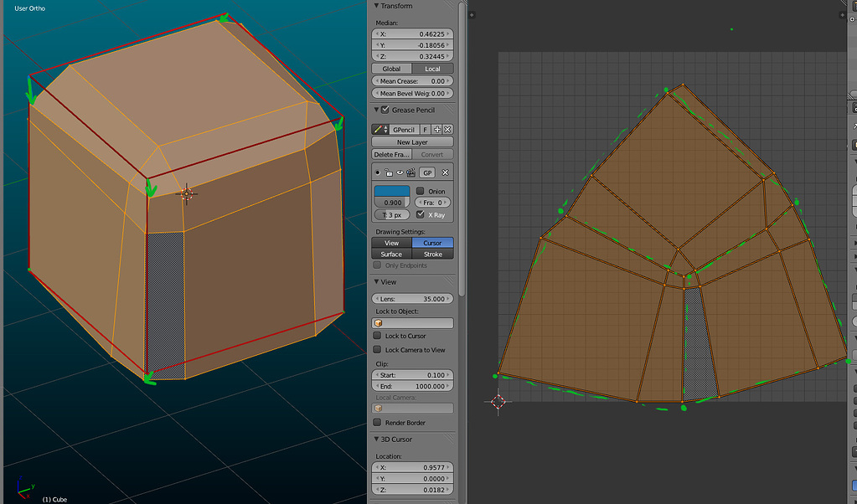The height and width of the screenshot is (504, 857).
Task: Click the Lens 35.000 field
Action: pos(413,299)
